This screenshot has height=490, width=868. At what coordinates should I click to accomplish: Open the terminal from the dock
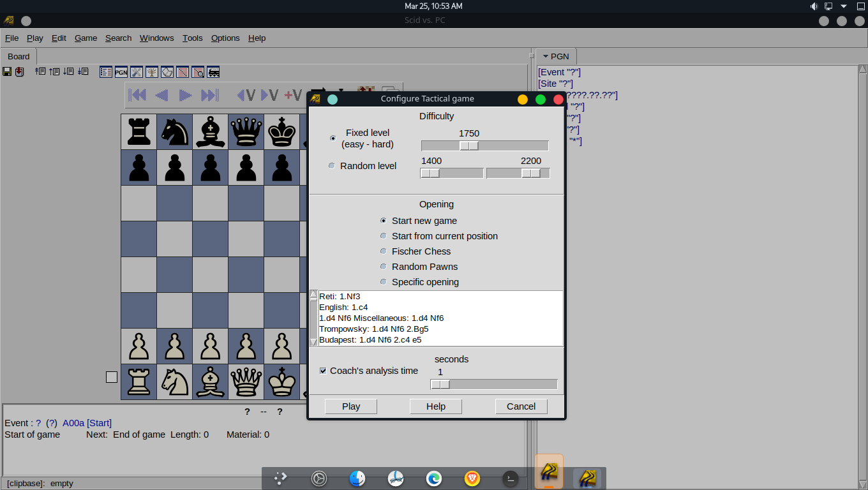point(511,478)
